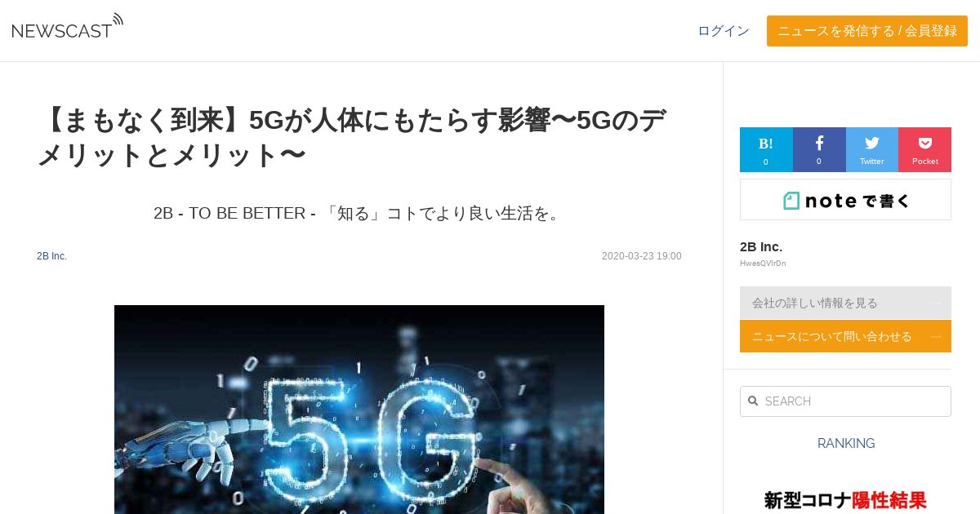Open 会社の詳しい情報を見る
980x514 pixels.
845,303
